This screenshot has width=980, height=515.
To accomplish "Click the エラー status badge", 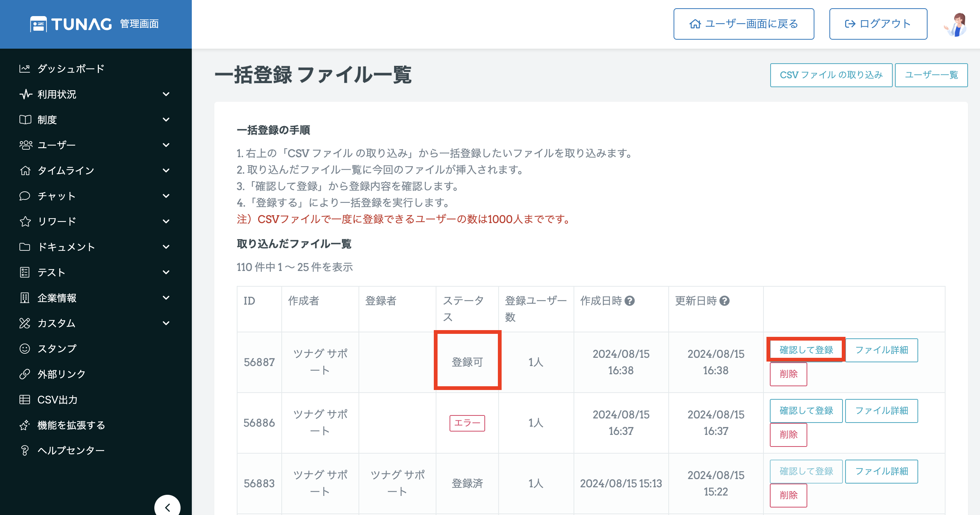I will click(467, 423).
